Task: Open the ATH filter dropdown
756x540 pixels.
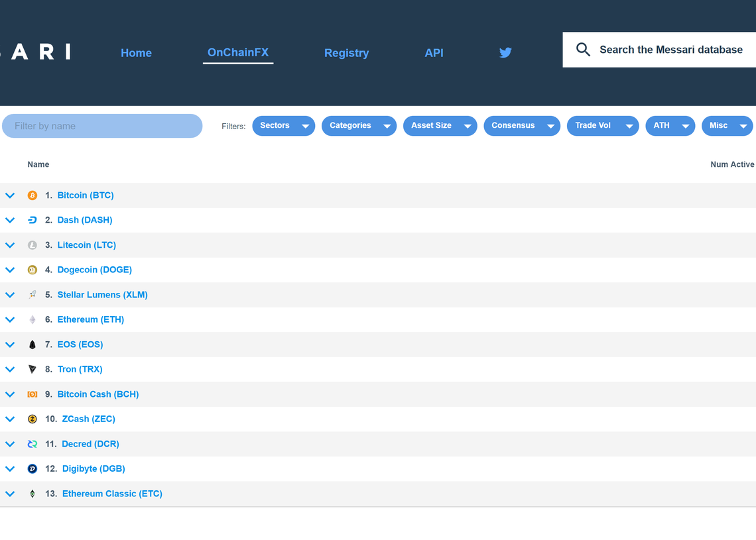Action: click(670, 126)
